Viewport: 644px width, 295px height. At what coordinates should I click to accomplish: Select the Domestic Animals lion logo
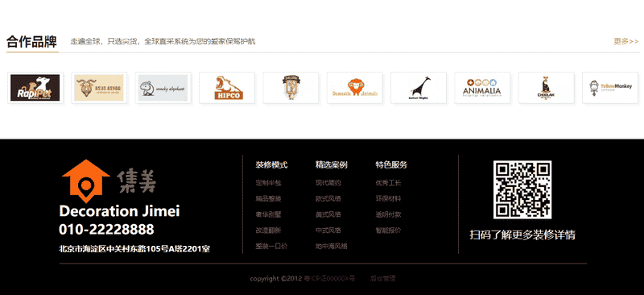coord(355,88)
